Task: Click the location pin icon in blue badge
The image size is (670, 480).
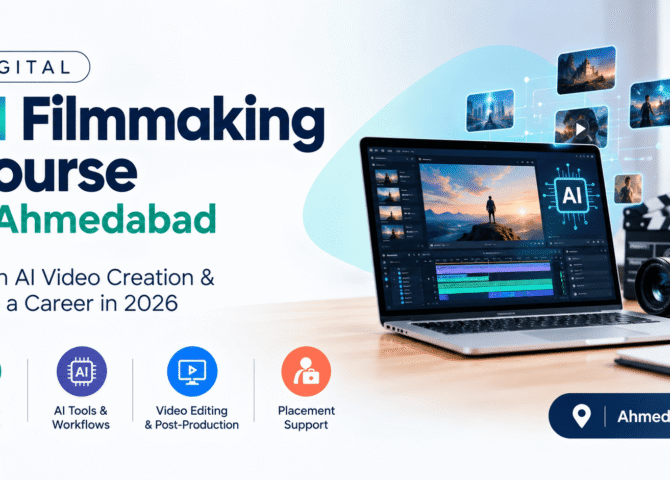Action: pos(581,416)
